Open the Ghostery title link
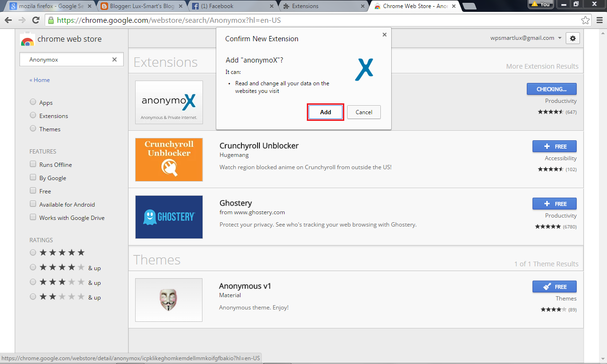 [236, 203]
